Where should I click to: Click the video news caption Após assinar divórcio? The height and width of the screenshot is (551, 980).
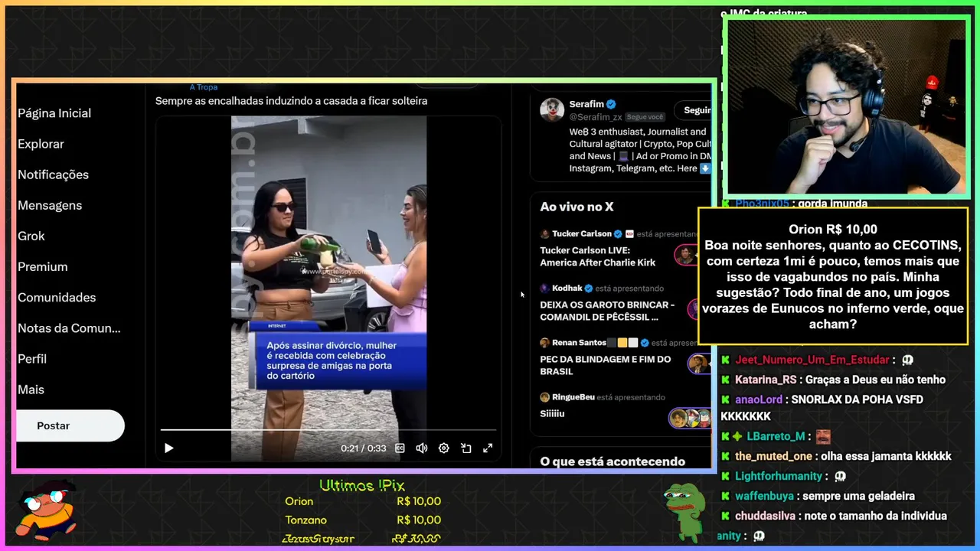pos(332,360)
